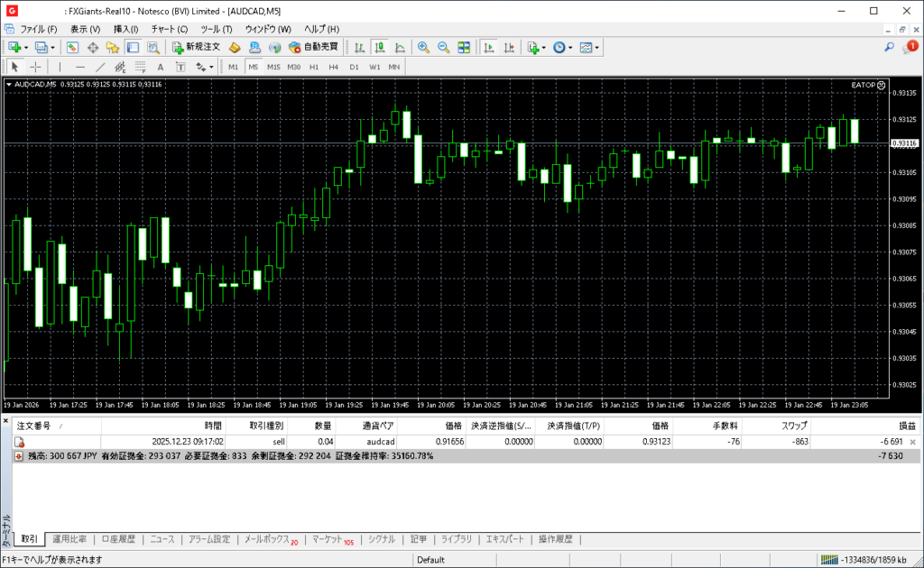Switch chart to candlestick display mode
924x568 pixels.
tap(380, 47)
